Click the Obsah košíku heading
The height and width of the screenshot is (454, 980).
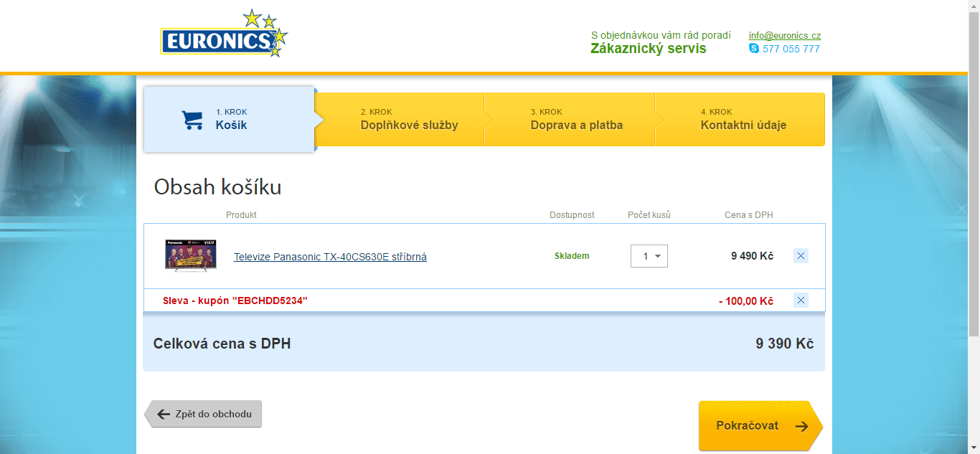tap(218, 187)
